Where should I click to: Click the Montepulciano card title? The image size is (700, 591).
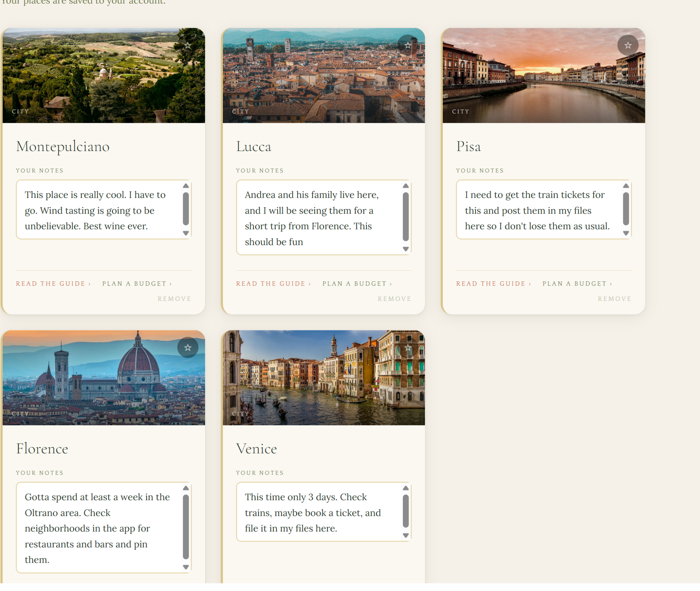coord(63,147)
